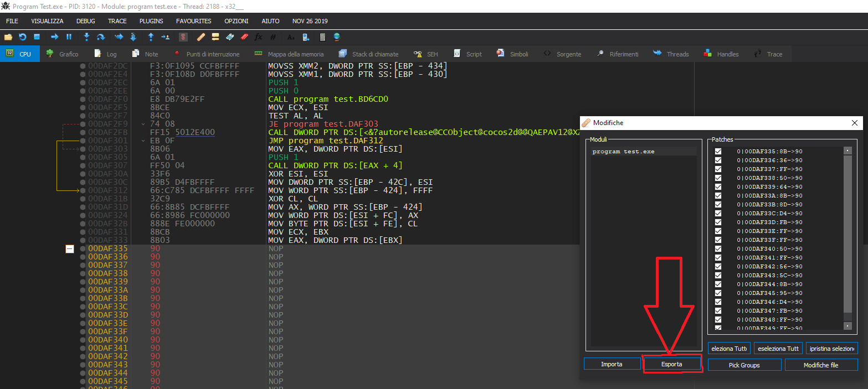The image size is (868, 389).
Task: Click the Intermodular calls icon
Action: point(305,37)
